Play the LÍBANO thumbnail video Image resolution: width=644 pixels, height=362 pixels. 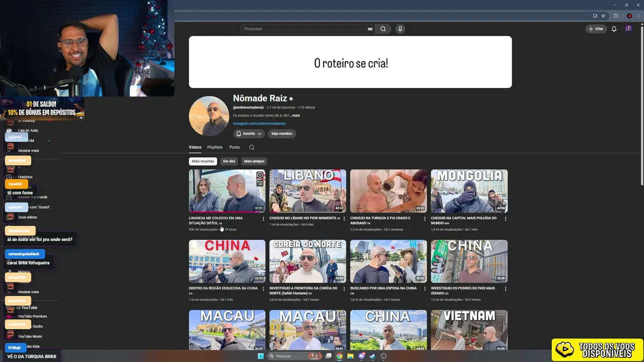307,191
